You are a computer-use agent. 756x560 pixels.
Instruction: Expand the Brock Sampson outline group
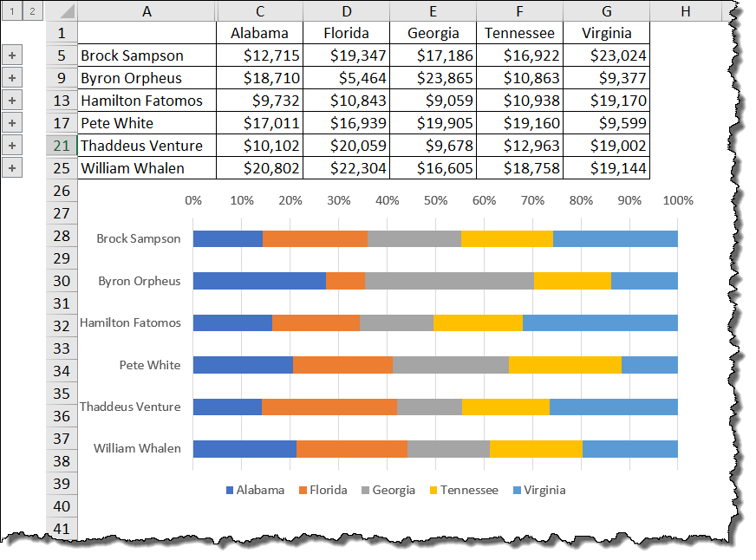pyautogui.click(x=12, y=55)
